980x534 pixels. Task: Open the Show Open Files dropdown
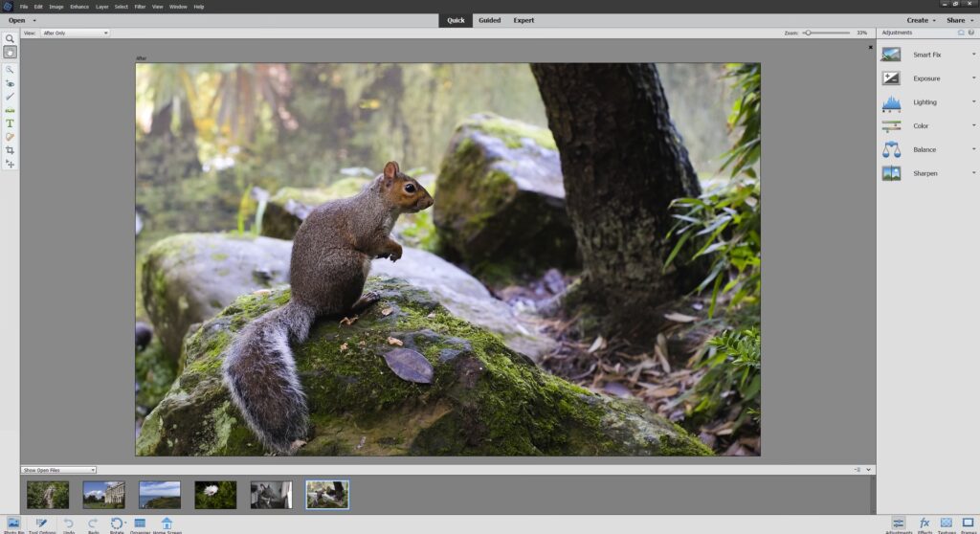pyautogui.click(x=59, y=470)
